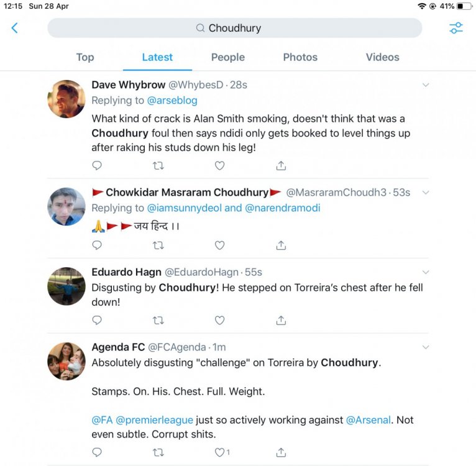476x466 pixels.
Task: Switch to the People tab
Action: click(228, 57)
